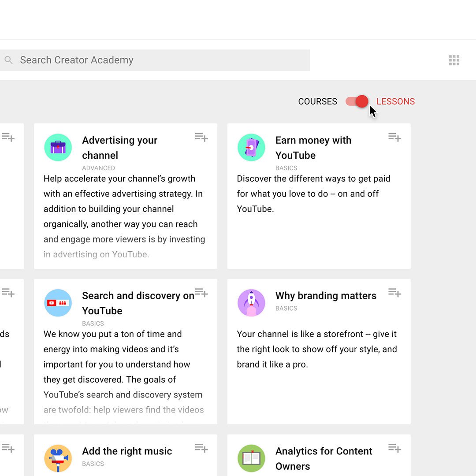Screen dimensions: 476x476
Task: Open Add the right music title
Action: pyautogui.click(x=127, y=451)
